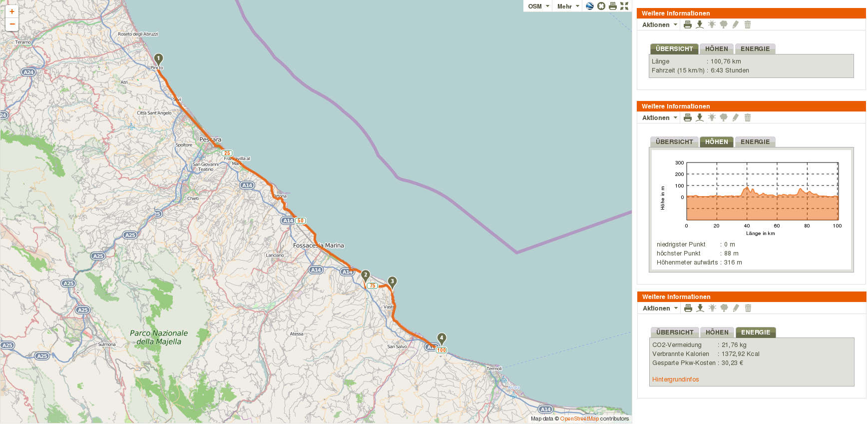
Task: Click the Gesparte Pkw-Kosten value 30,23 €
Action: point(732,363)
